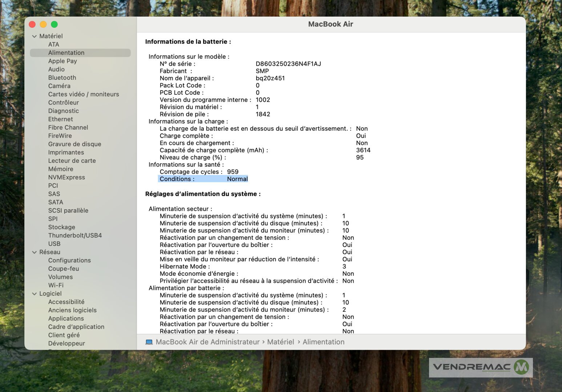Select the Mémoire sidebar item
Viewport: 562px width, 392px height.
click(x=61, y=169)
